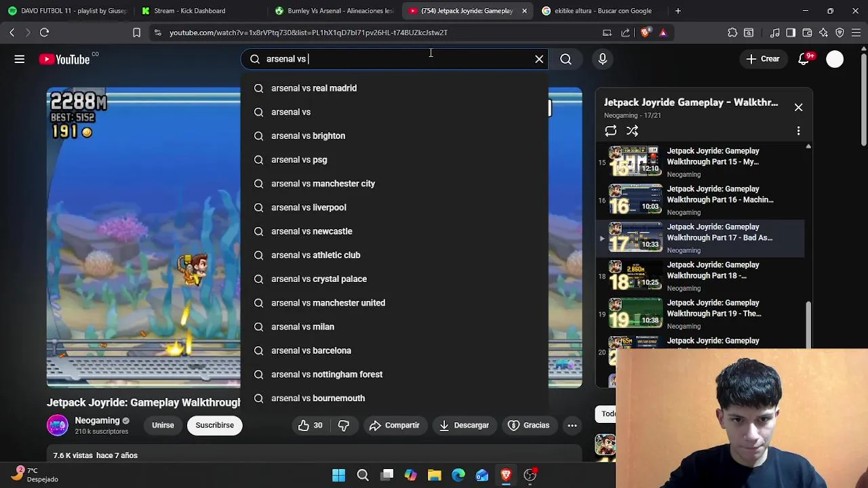Choose suggestion arsenal vs liverpool
Viewport: 868px width, 488px height.
pos(394,207)
